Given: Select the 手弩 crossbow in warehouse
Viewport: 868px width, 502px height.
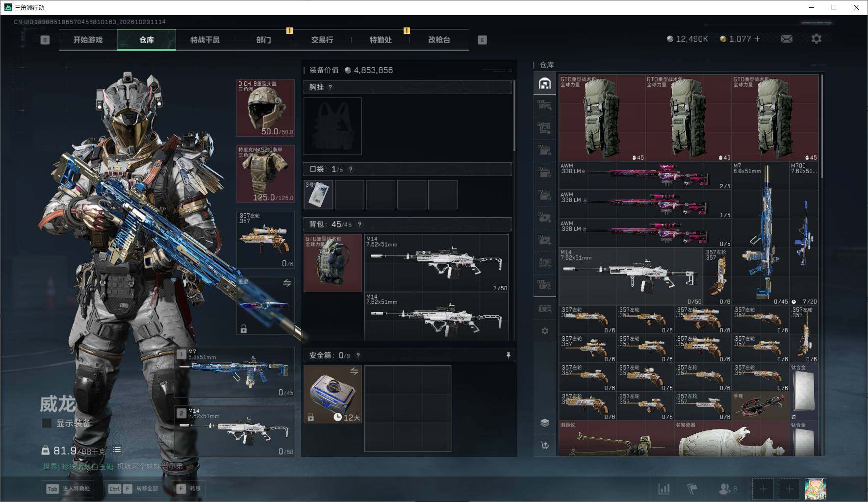Looking at the screenshot, I should tap(760, 405).
